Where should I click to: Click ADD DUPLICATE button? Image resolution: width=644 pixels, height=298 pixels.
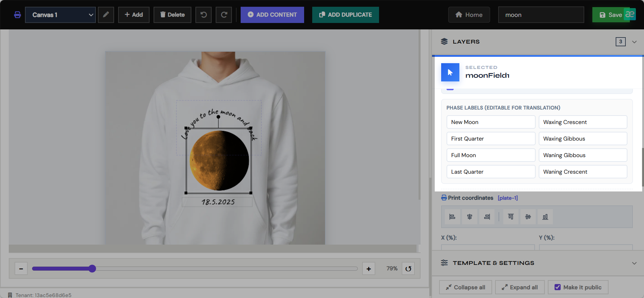click(346, 15)
